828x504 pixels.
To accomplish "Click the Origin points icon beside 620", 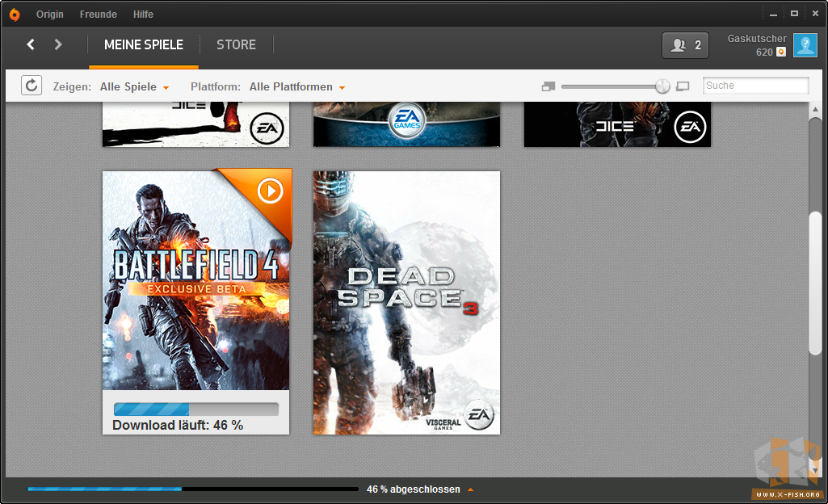I will point(781,52).
